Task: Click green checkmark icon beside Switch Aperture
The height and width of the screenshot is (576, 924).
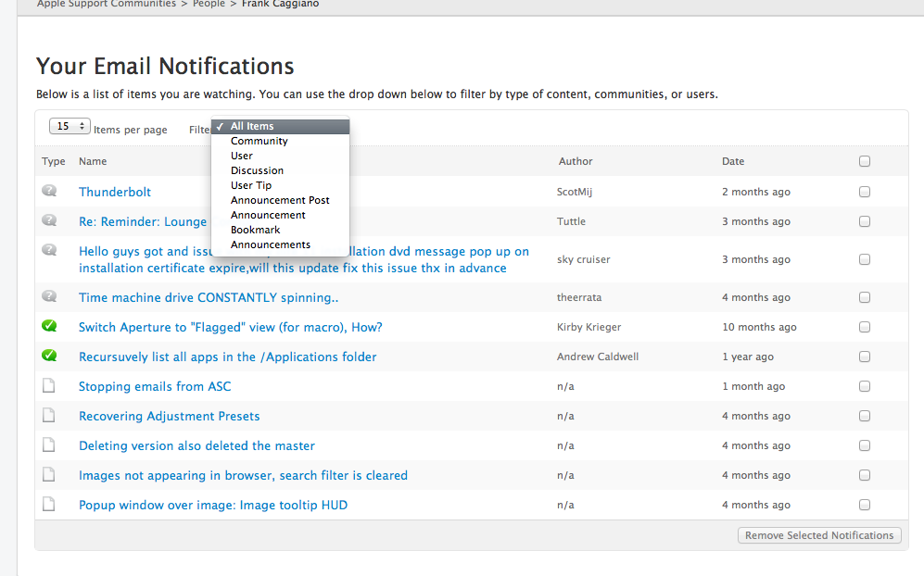Action: point(49,326)
